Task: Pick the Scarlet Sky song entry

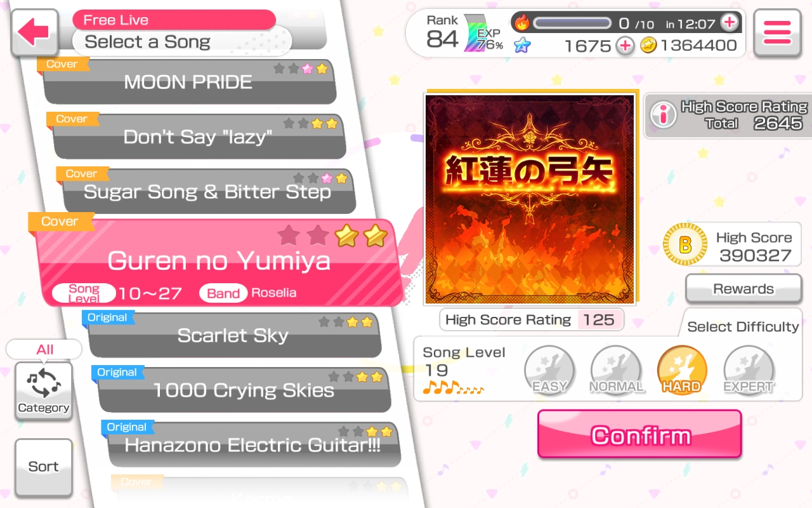Action: 233,335
